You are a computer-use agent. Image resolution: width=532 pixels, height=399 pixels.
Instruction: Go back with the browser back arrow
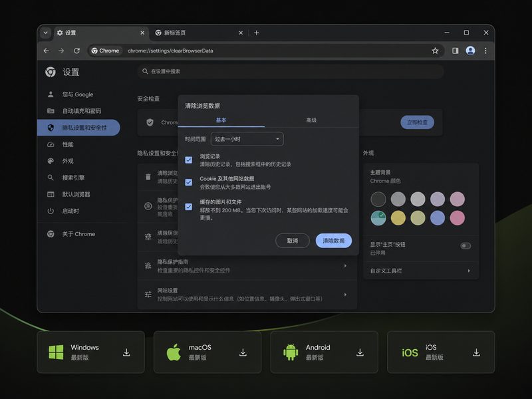pyautogui.click(x=47, y=51)
